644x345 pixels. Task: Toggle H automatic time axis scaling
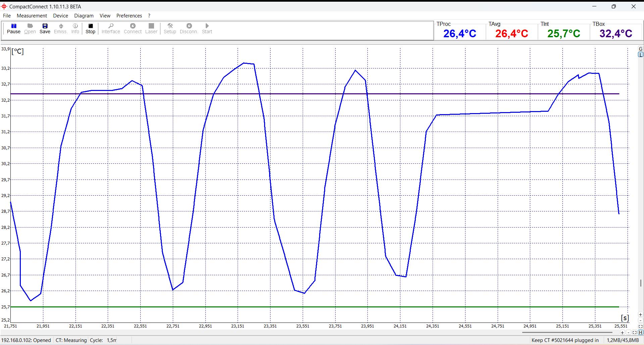641,333
